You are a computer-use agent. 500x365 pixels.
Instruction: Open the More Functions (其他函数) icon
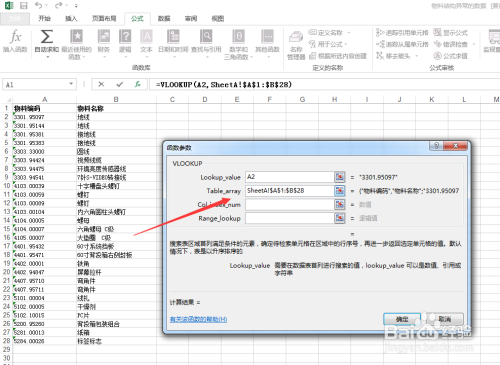pos(267,36)
